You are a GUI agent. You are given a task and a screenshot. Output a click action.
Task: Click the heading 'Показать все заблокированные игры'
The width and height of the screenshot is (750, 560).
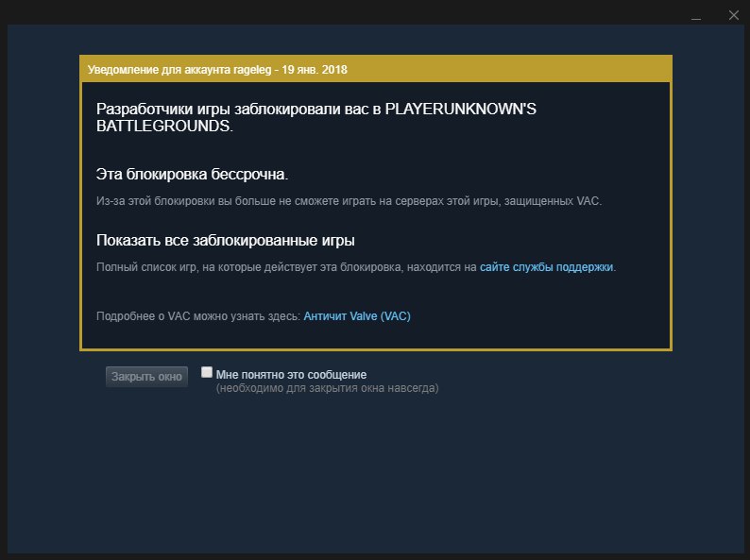[x=226, y=240]
